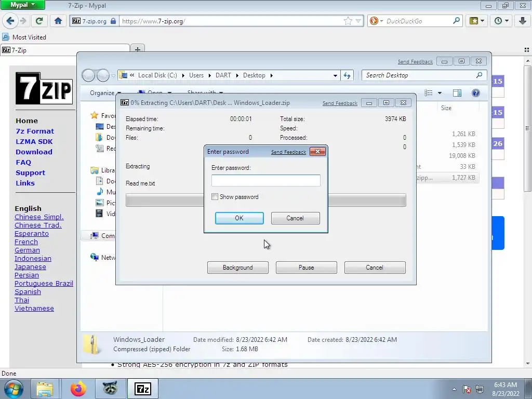Confirm the password with OK
Viewport: 532px width, 399px height.
tap(239, 218)
